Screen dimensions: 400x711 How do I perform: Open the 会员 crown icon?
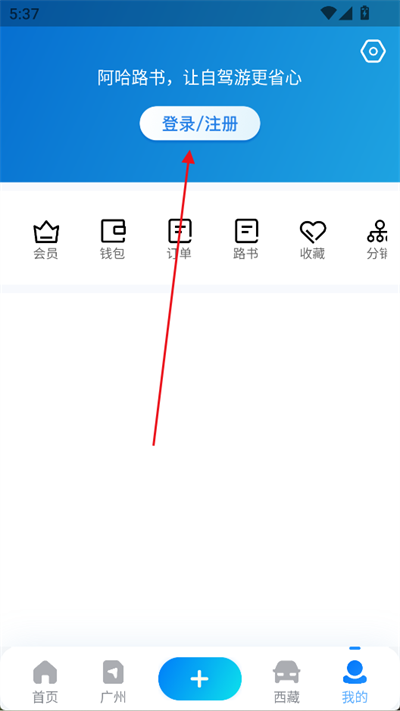[x=46, y=232]
